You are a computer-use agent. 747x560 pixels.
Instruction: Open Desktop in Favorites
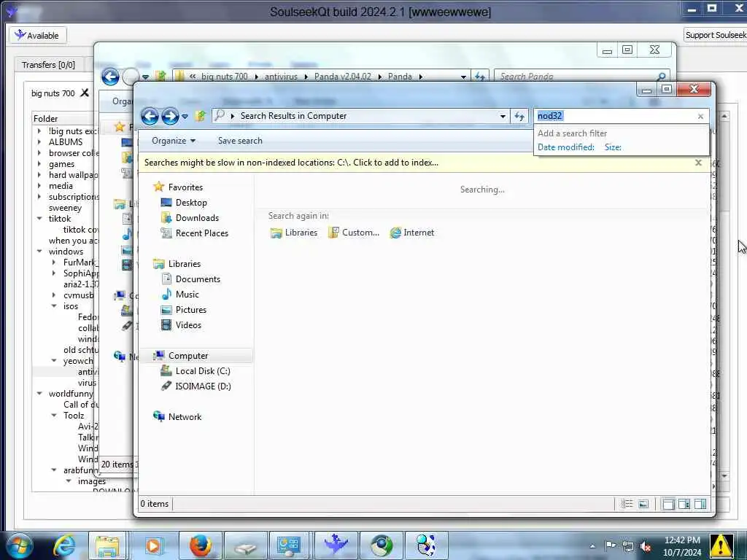click(191, 203)
